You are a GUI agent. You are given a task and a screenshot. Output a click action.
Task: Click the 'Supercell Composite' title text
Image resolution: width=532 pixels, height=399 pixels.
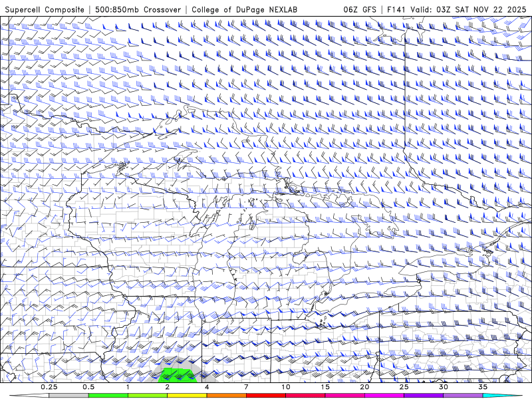point(45,9)
